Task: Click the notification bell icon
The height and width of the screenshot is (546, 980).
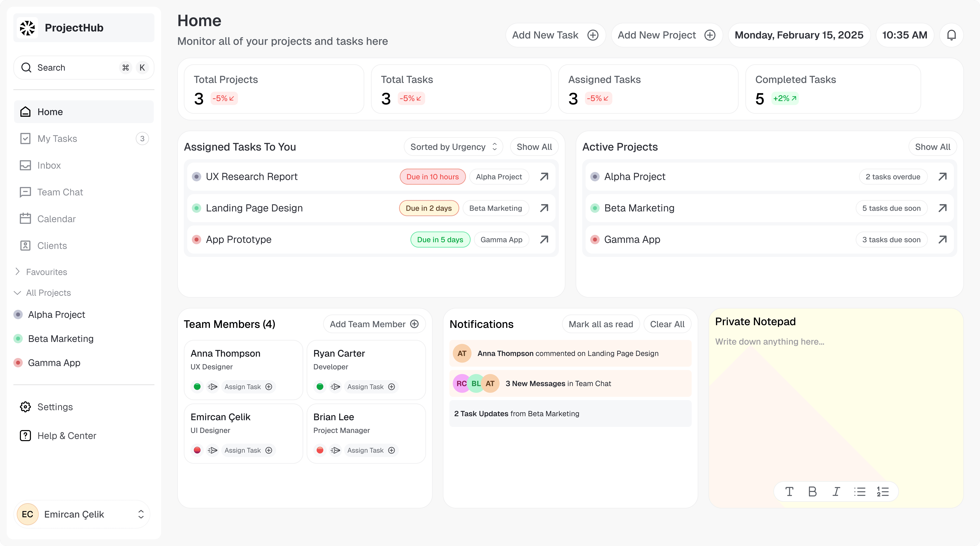Action: tap(951, 35)
